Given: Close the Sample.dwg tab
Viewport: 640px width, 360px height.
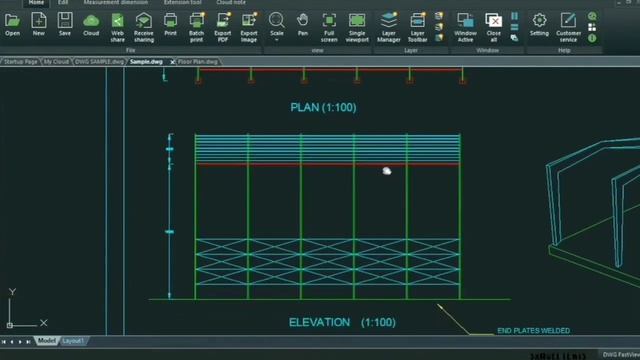Looking at the screenshot, I should 172,62.
